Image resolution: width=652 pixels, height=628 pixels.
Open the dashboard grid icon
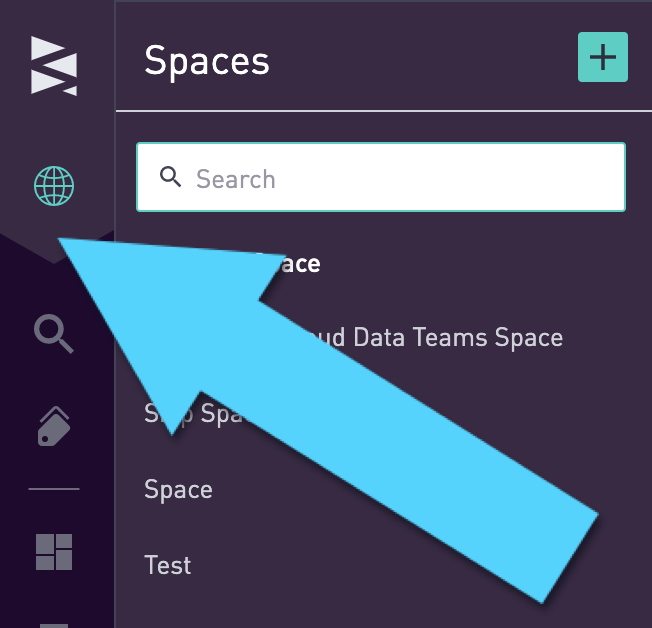point(54,552)
